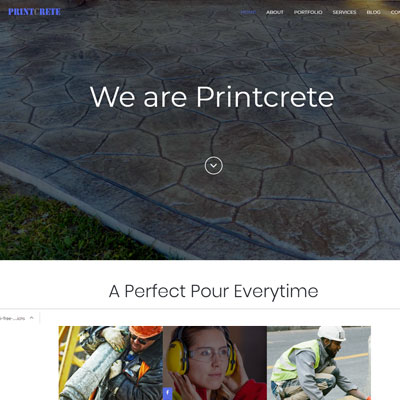Open the Portfolio menu item
The width and height of the screenshot is (400, 400).
click(x=308, y=12)
